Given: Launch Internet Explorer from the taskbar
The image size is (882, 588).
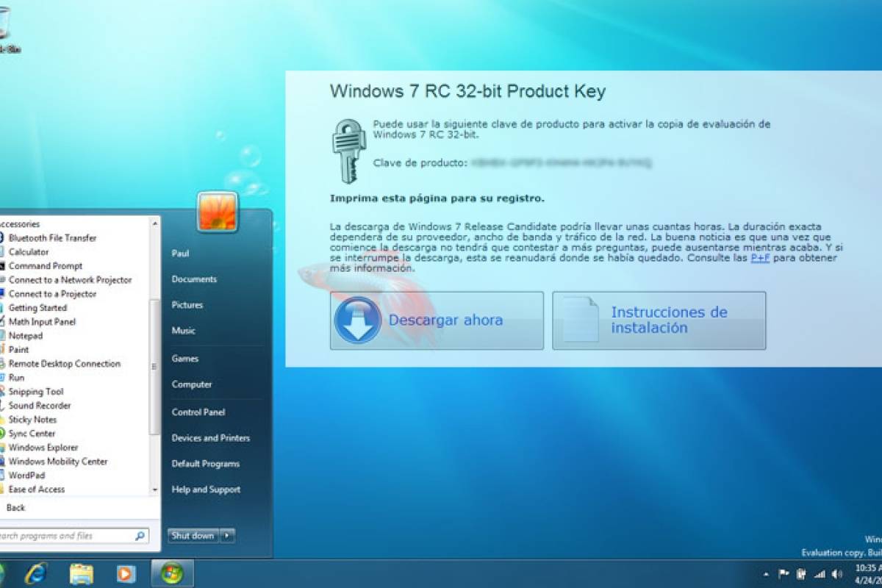Looking at the screenshot, I should coord(37,575).
